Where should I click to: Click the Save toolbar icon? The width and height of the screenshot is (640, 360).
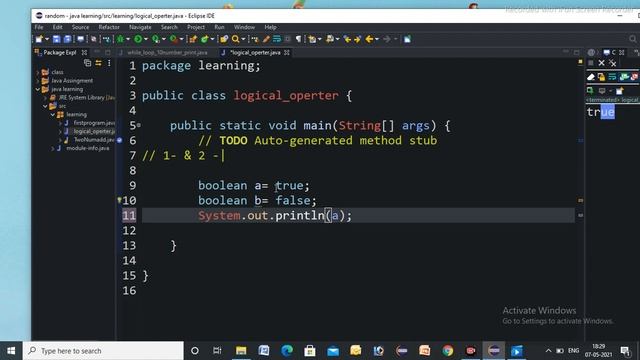56,39
